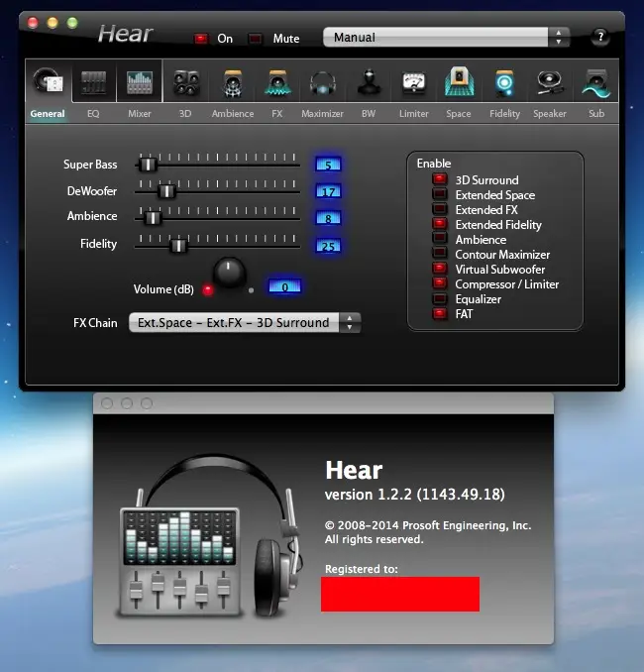Open the Fidelity speaker icon

(504, 82)
